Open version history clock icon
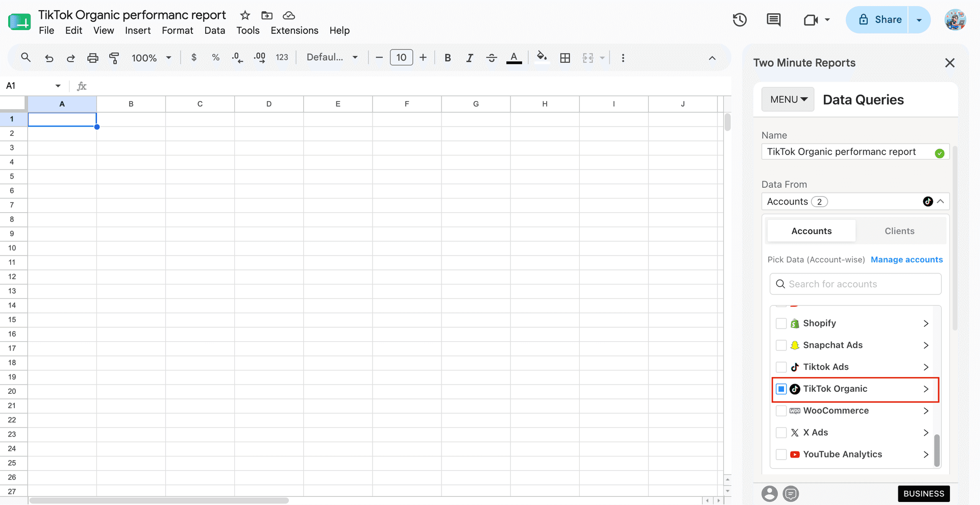Image resolution: width=980 pixels, height=505 pixels. coord(740,20)
